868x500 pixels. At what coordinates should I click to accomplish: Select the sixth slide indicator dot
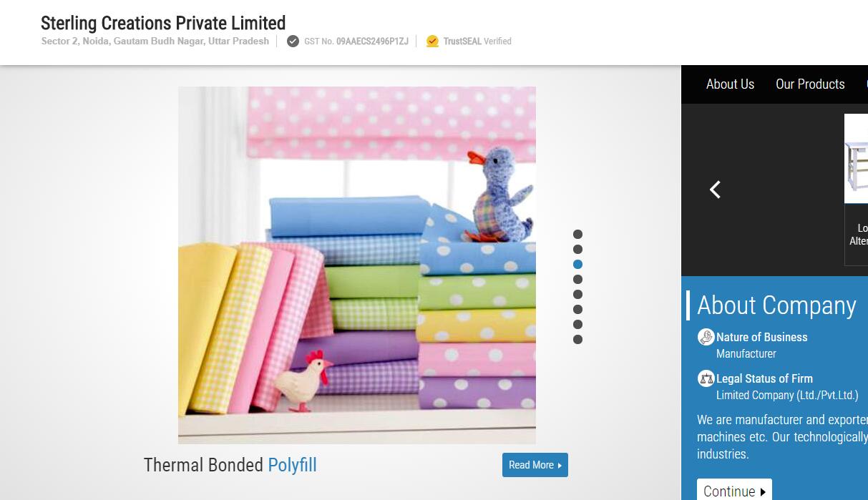coord(577,310)
